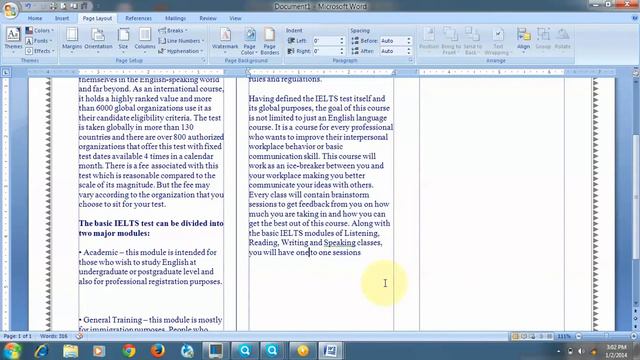Expand the Line Numbers dropdown
The height and width of the screenshot is (360, 640).
(x=181, y=41)
